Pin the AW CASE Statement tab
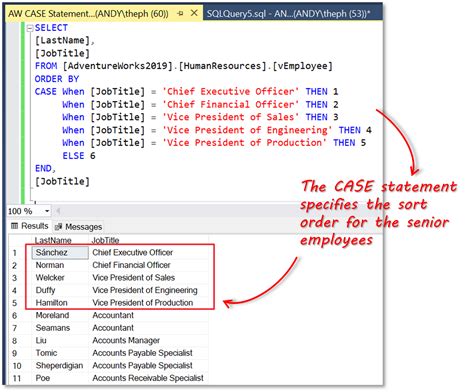The height and width of the screenshot is (392, 474). pos(180,14)
